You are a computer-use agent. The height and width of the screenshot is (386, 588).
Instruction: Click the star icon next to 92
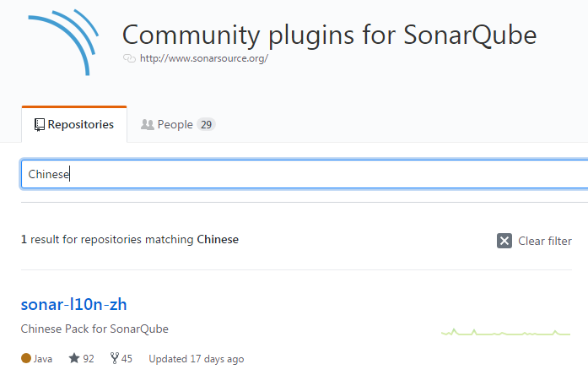(x=74, y=358)
